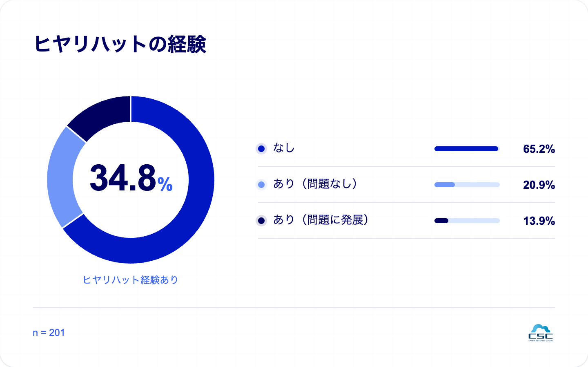
Task: Click the ヒヤリハット経験あり caption
Action: 131,280
